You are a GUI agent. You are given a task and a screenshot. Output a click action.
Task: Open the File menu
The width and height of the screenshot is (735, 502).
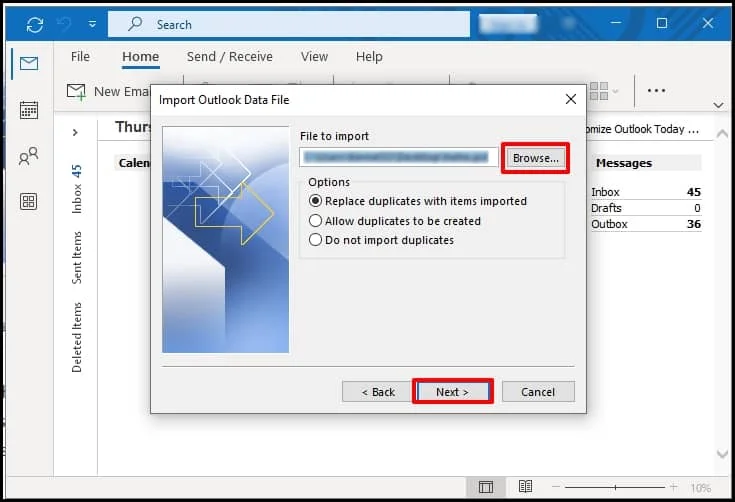(x=80, y=57)
